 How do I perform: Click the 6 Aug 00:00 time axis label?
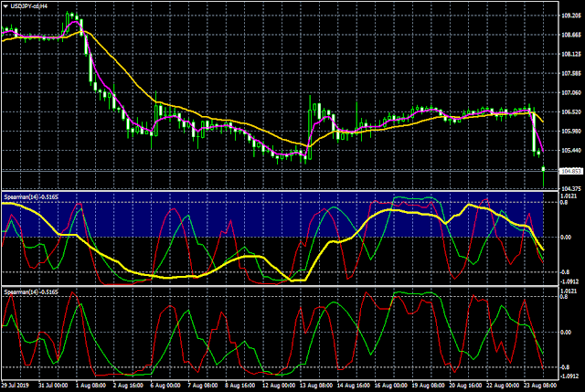[165, 386]
